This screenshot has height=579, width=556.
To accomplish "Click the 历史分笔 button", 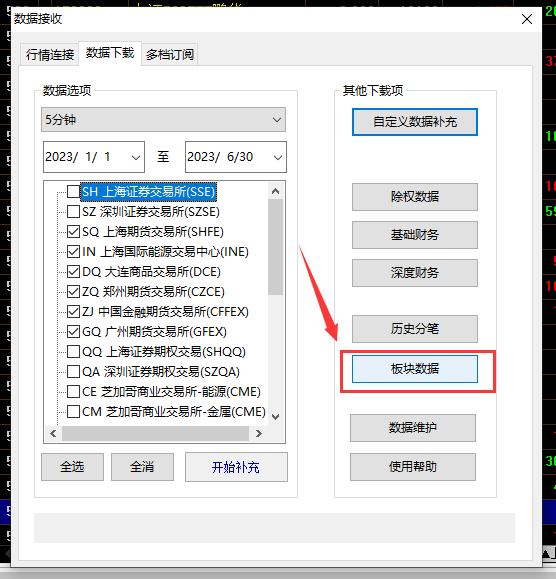I will 415,329.
